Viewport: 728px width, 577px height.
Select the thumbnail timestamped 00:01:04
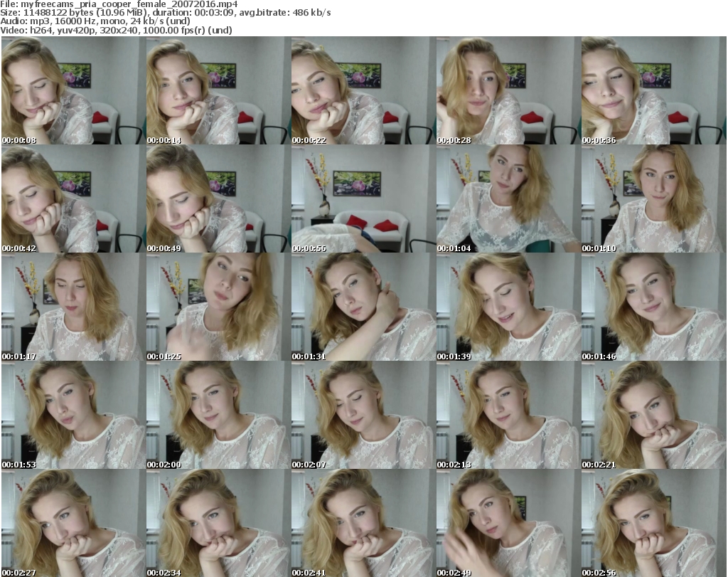click(x=508, y=198)
